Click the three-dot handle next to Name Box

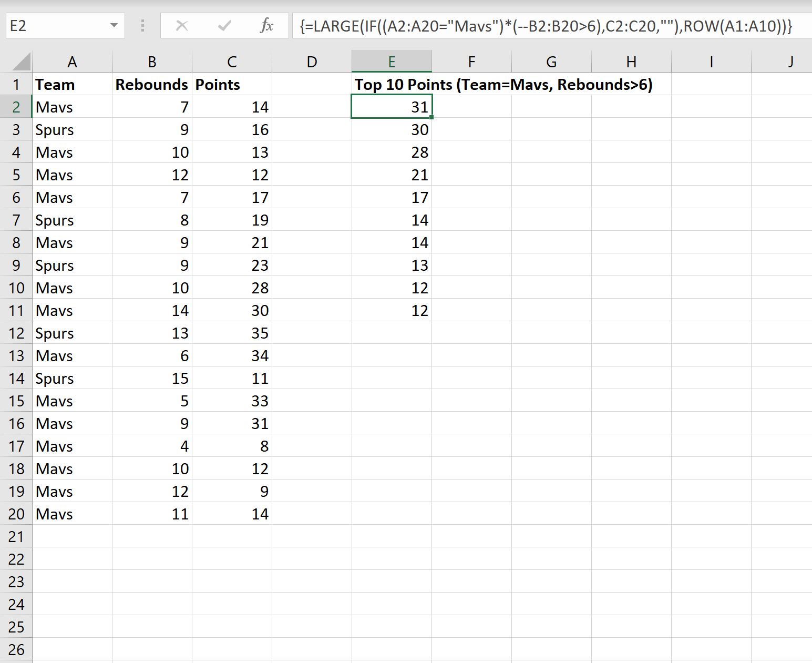141,25
